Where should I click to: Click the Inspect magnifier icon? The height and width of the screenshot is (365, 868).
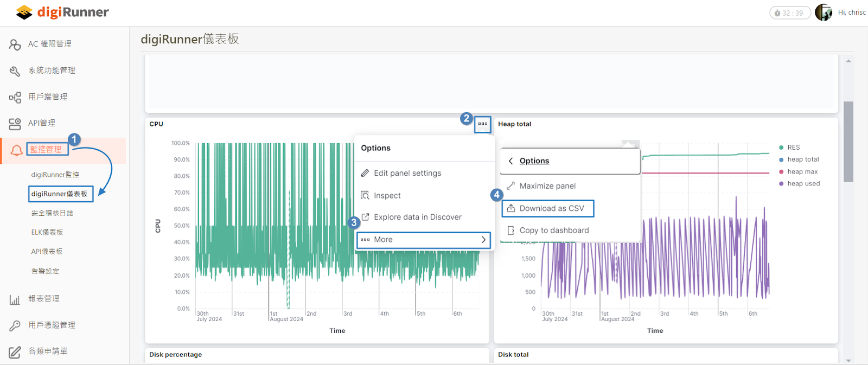365,195
